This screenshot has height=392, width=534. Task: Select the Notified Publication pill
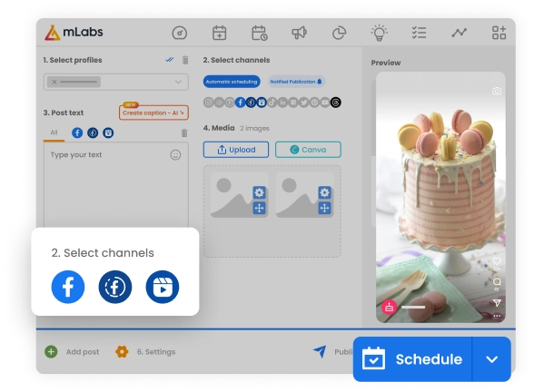point(296,82)
